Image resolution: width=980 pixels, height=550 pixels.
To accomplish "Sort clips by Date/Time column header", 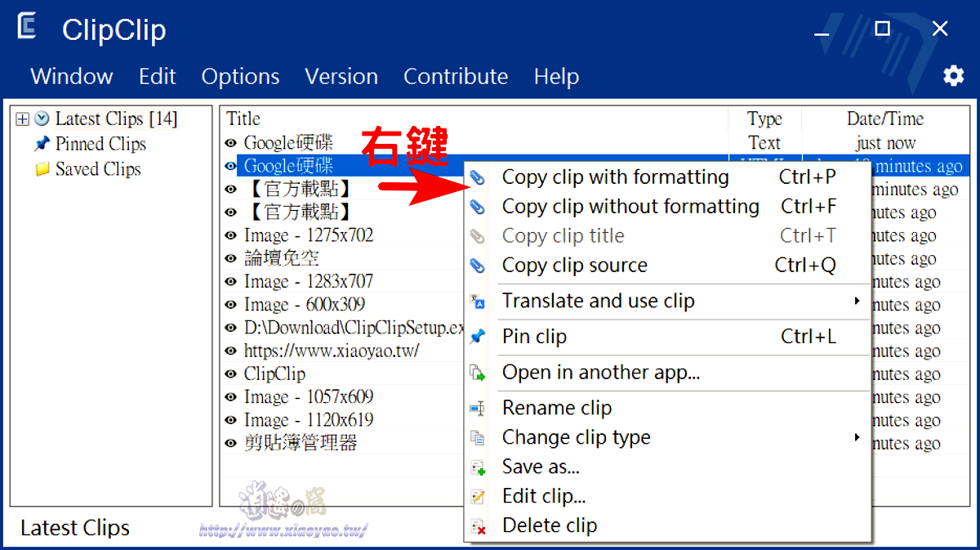I will point(885,119).
